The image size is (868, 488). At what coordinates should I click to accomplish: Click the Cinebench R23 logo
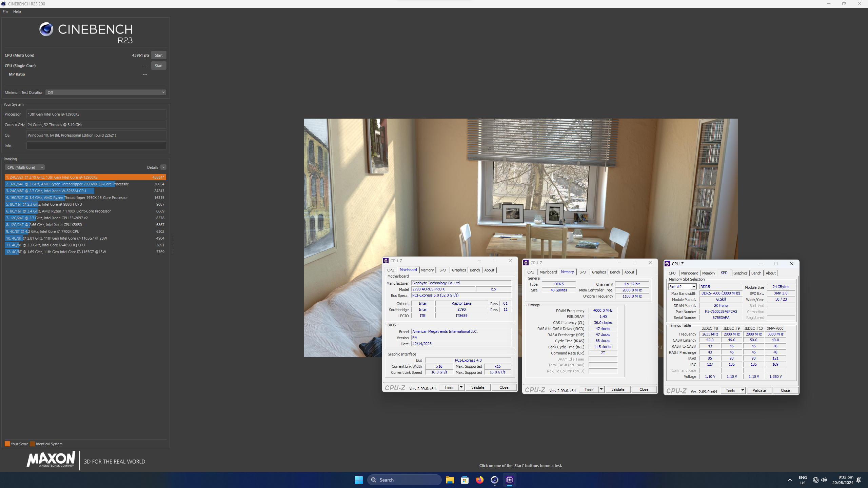86,33
